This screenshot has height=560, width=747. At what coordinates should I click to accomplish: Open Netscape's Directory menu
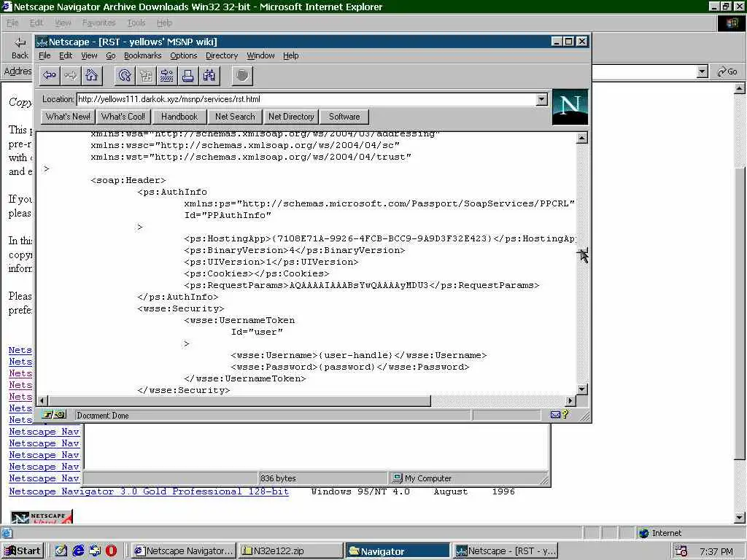(x=222, y=55)
